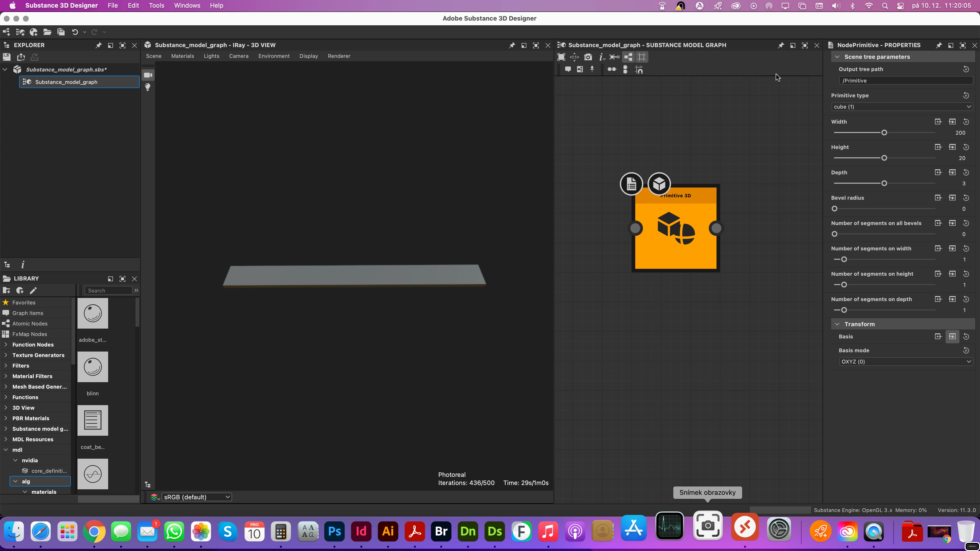Toggle visibility icon for Basis parameter
Screen dimensions: 980x551
952,336
